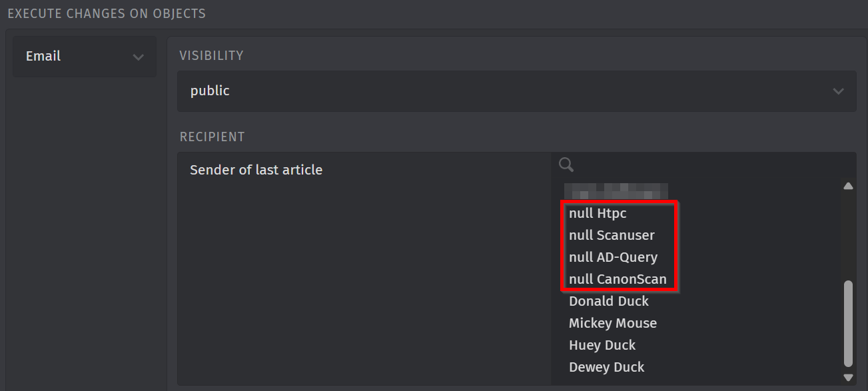This screenshot has width=868, height=391.
Task: Pick null AD-Query in the list
Action: (613, 257)
